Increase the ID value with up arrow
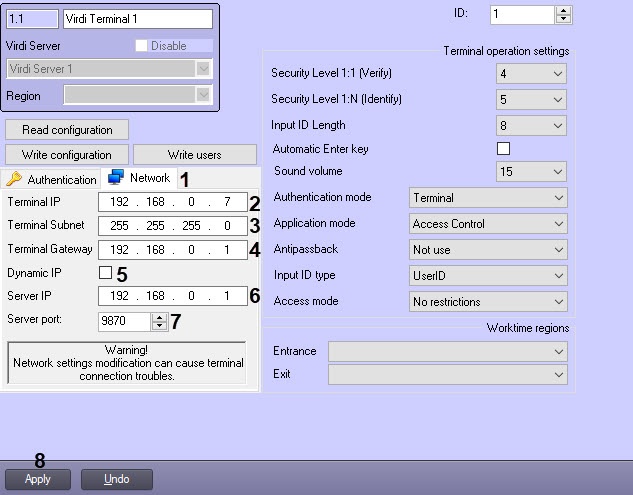 563,10
